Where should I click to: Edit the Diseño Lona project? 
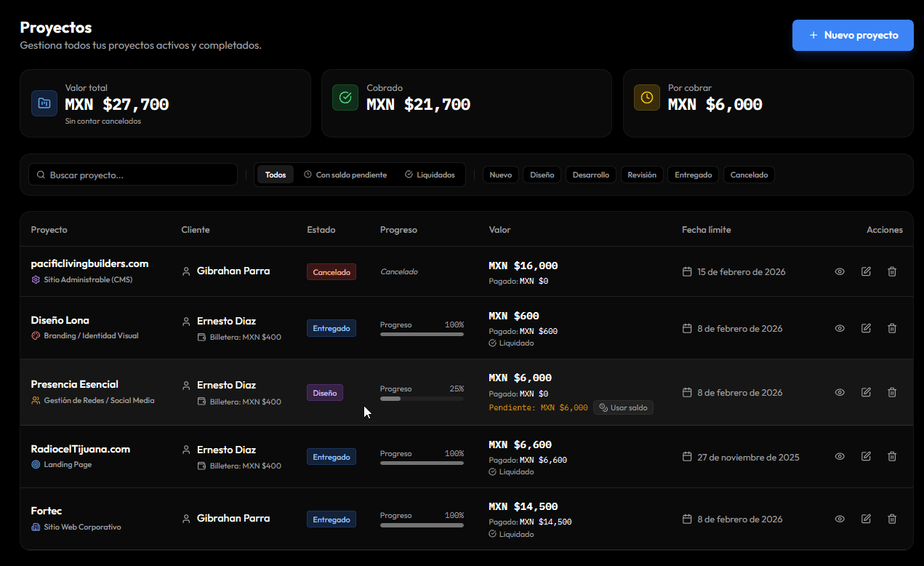tap(866, 328)
